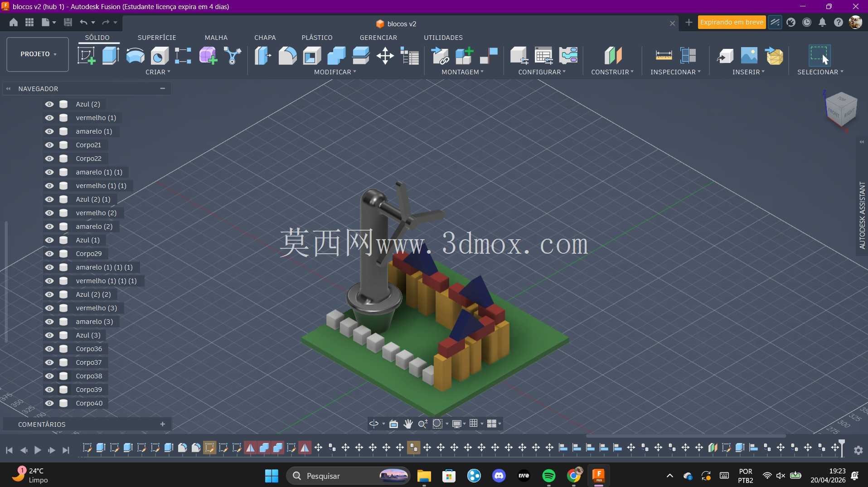
Task: Open the MONTAGEM dropdown
Action: [x=462, y=72]
